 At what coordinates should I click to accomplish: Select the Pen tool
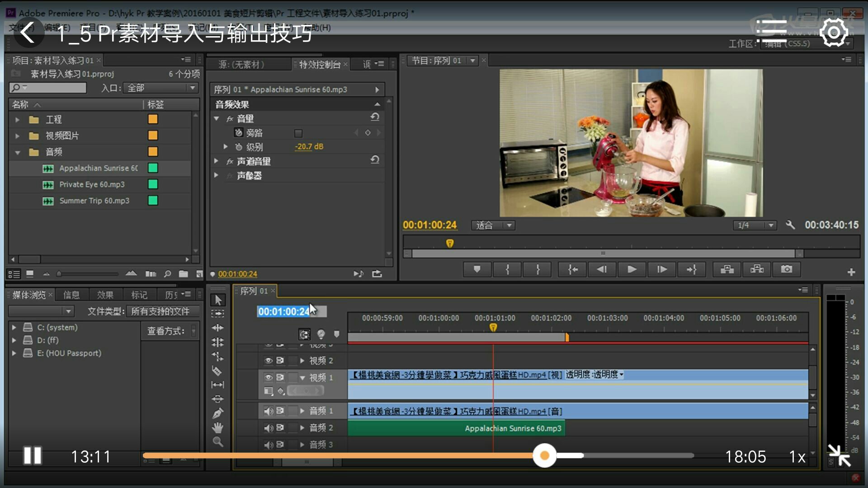tap(218, 413)
